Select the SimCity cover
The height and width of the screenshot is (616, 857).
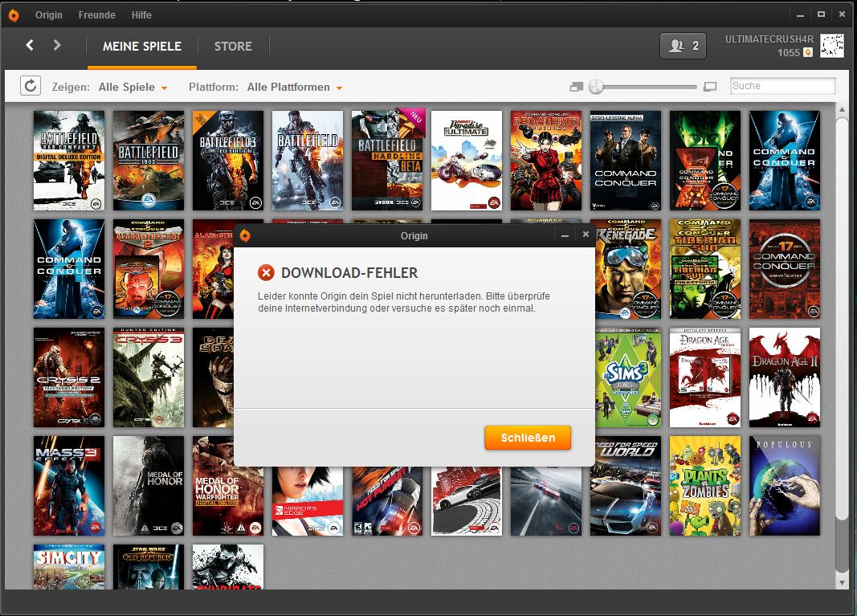(x=69, y=566)
